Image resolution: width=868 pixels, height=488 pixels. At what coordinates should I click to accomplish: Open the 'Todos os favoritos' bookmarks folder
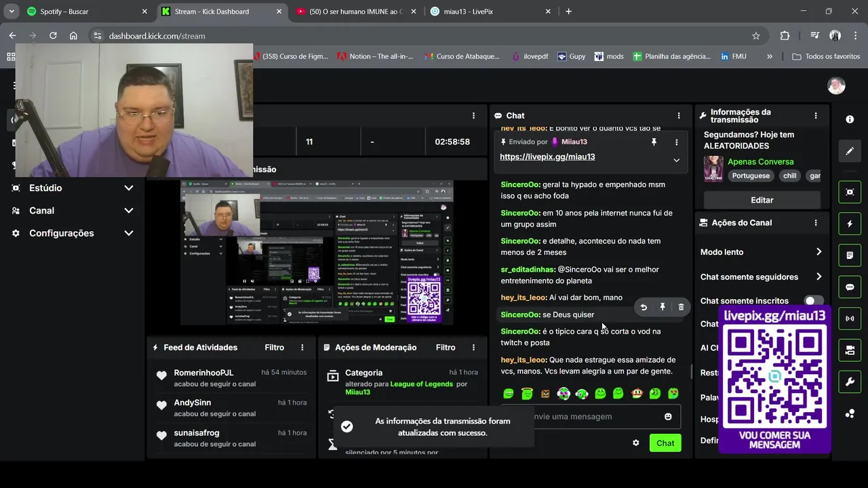[826, 56]
